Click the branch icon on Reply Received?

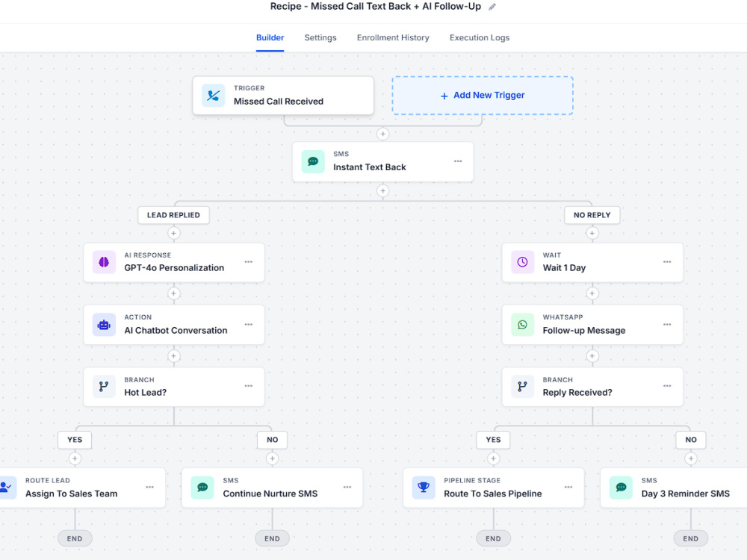point(523,386)
